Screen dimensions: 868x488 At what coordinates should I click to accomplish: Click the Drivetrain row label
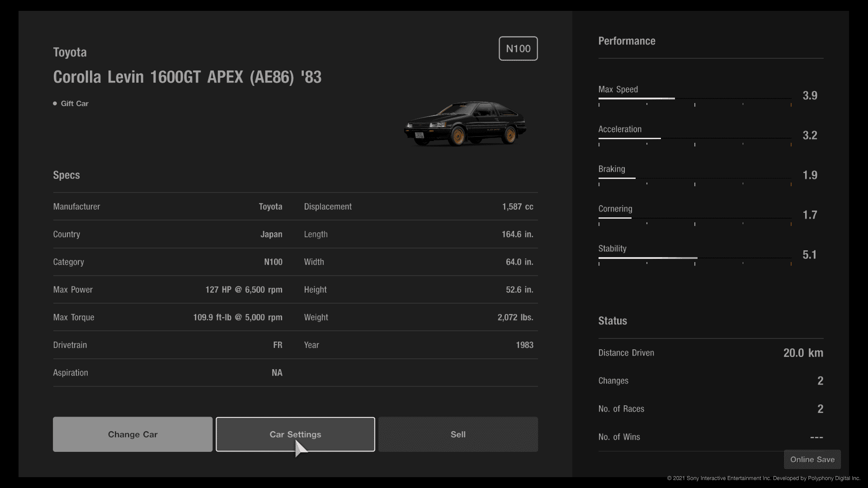click(70, 345)
